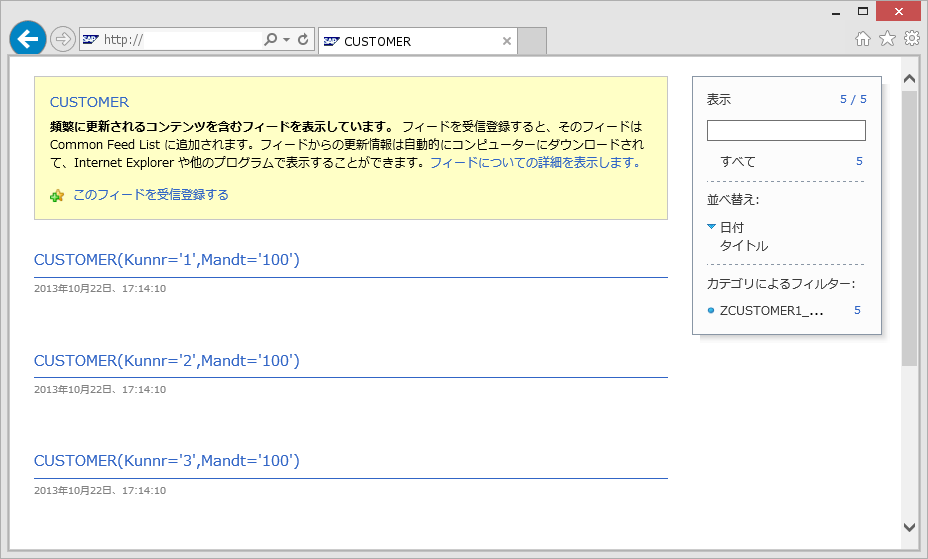
Task: Open CUSTOMER(Kunnr='3',Mandt='100') entry
Action: pyautogui.click(x=167, y=460)
